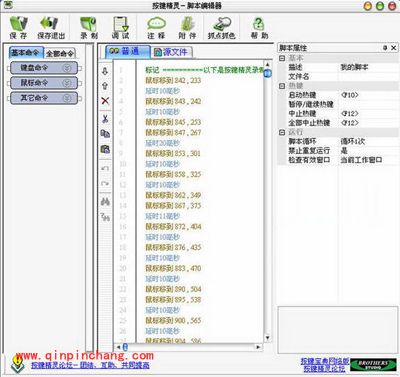
Task: Select the 标记 comment line at top
Action: pos(204,70)
